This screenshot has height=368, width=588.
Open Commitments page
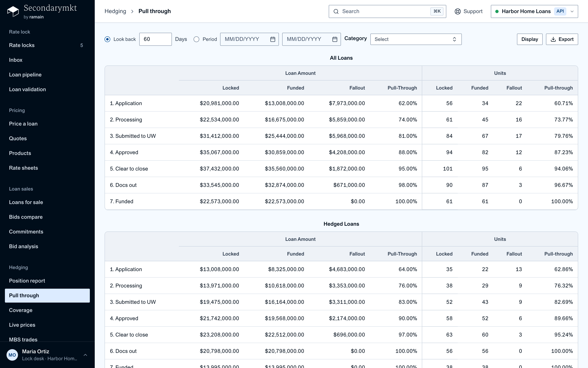click(x=47, y=232)
